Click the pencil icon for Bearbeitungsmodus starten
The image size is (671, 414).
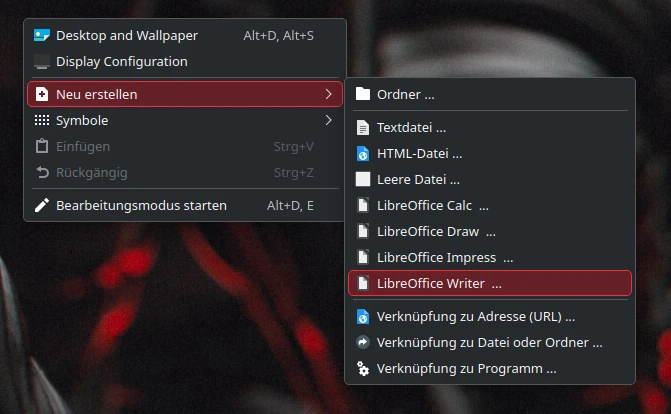[x=42, y=206]
